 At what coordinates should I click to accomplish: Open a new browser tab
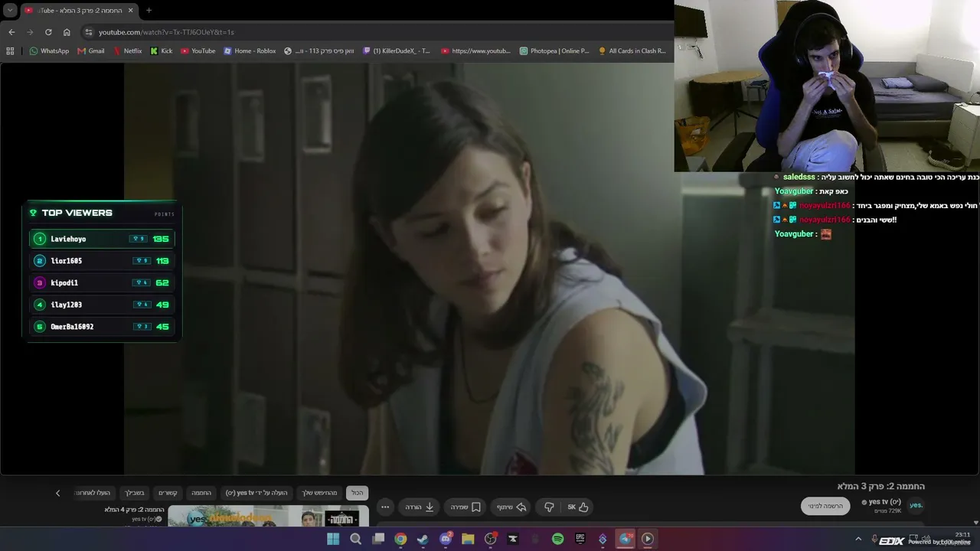point(149,11)
